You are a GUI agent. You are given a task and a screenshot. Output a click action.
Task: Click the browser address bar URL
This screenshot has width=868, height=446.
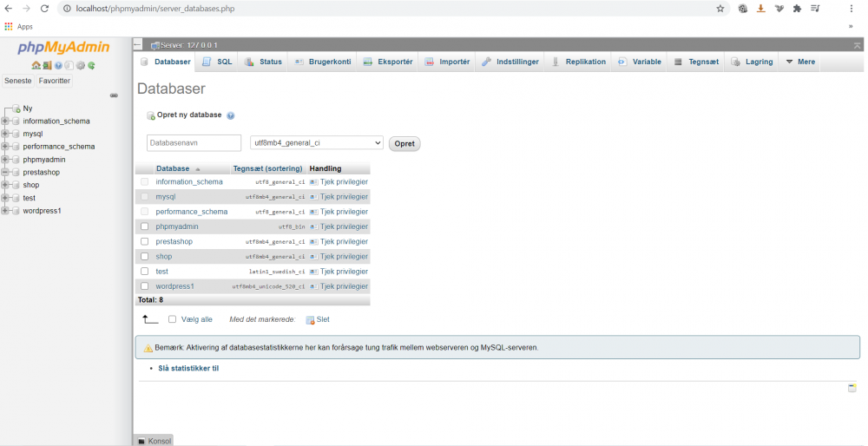(155, 9)
